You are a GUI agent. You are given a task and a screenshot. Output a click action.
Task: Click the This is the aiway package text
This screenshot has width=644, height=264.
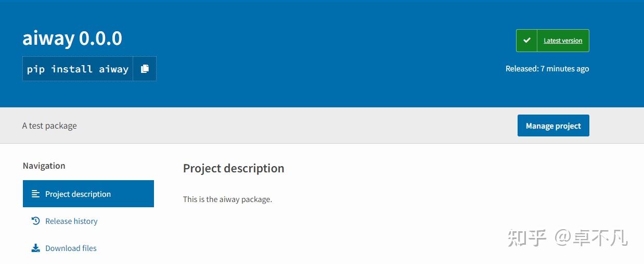(x=227, y=199)
